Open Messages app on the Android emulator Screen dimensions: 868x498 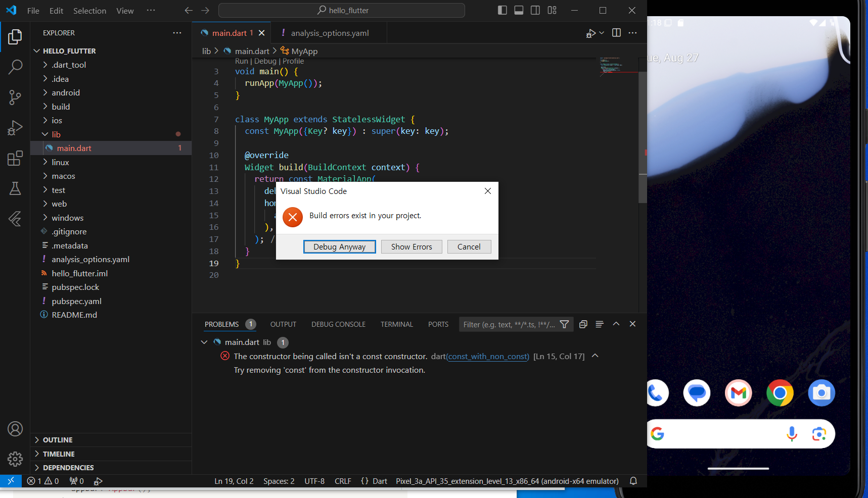click(x=697, y=393)
